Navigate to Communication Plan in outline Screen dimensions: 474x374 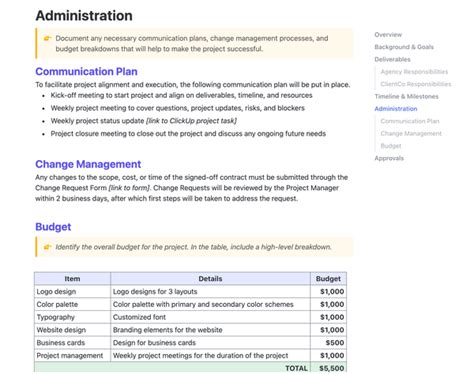tap(410, 121)
